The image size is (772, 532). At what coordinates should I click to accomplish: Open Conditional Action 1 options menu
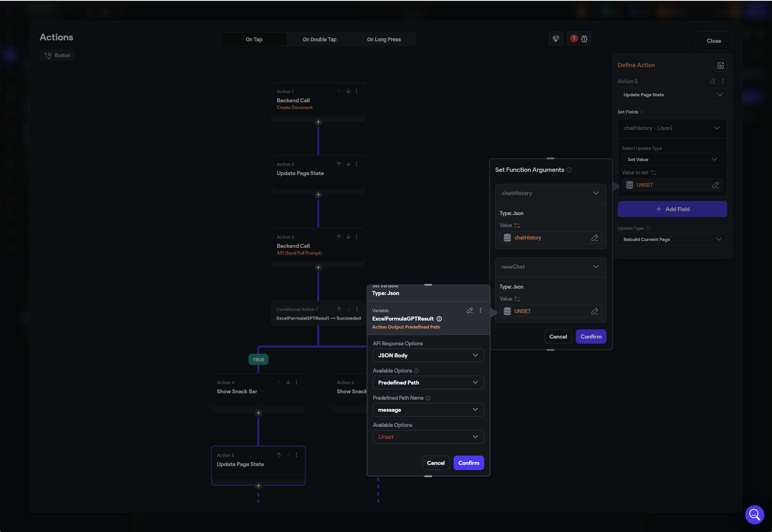(357, 309)
